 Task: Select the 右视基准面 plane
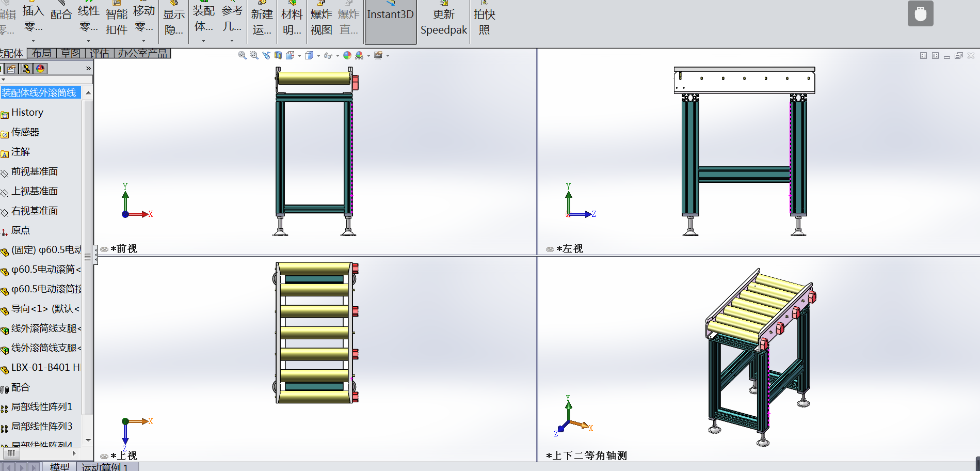(x=35, y=210)
